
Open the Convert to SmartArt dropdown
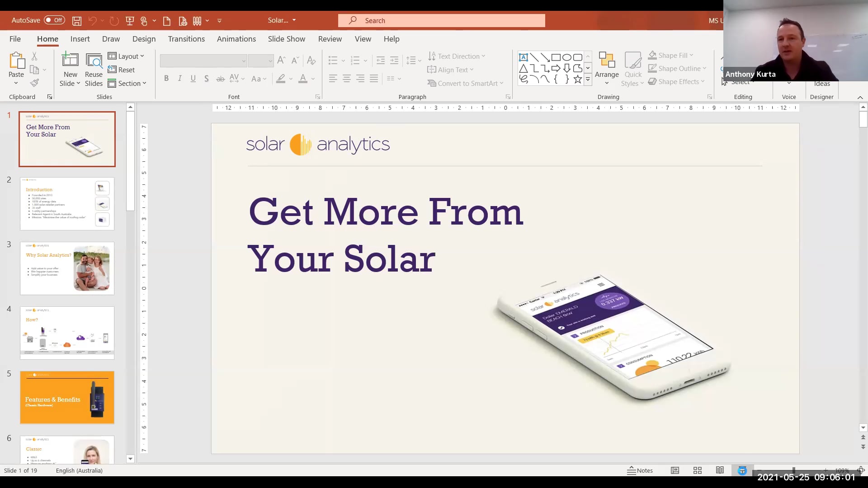[465, 83]
